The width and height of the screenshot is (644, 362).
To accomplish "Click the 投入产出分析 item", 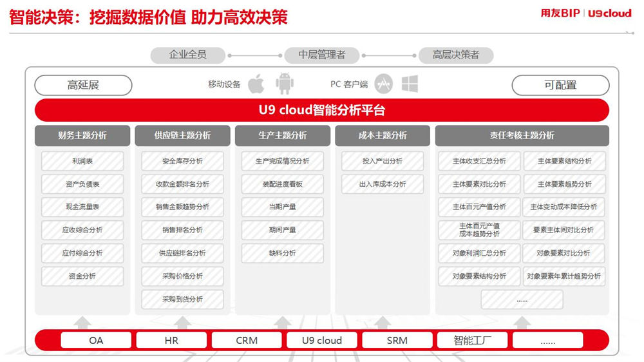I will click(383, 161).
